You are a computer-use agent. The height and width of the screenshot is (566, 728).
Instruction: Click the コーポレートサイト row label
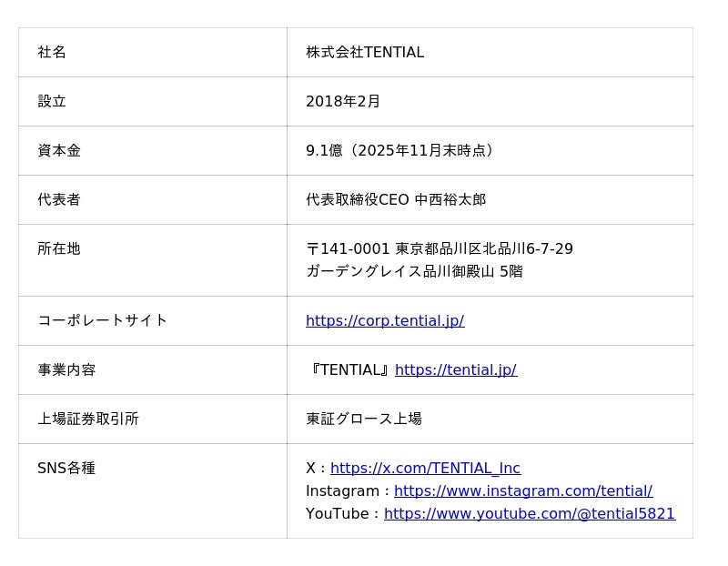(x=103, y=320)
